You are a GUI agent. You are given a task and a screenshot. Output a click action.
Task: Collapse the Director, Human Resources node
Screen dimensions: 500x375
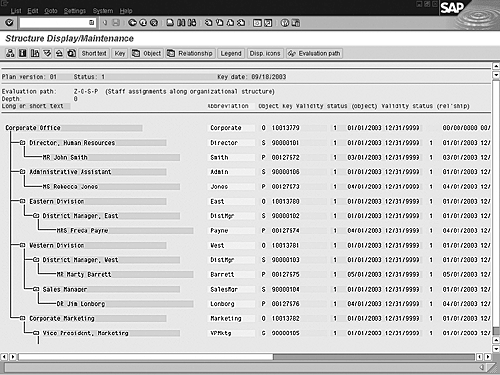[22, 143]
